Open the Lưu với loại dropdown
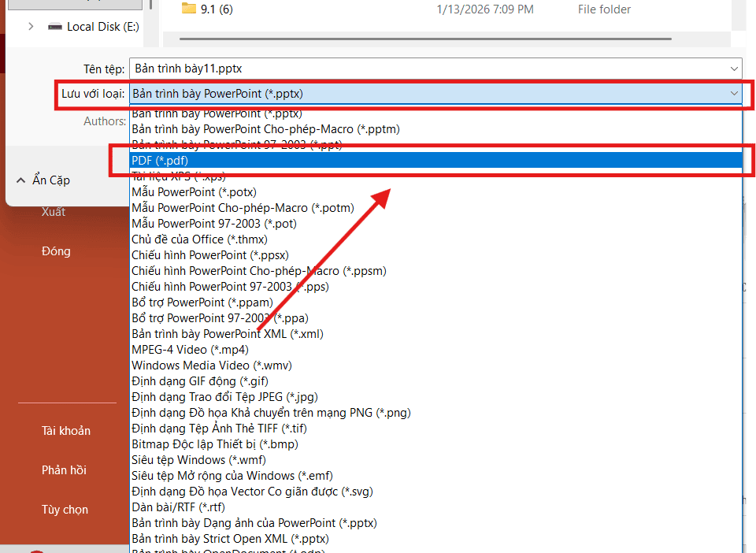Screen dimensions: 756x553 pyautogui.click(x=435, y=94)
